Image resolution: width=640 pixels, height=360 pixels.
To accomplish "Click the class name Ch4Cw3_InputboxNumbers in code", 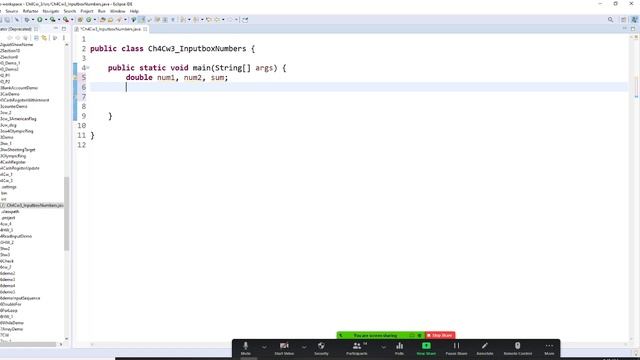I will (x=197, y=49).
